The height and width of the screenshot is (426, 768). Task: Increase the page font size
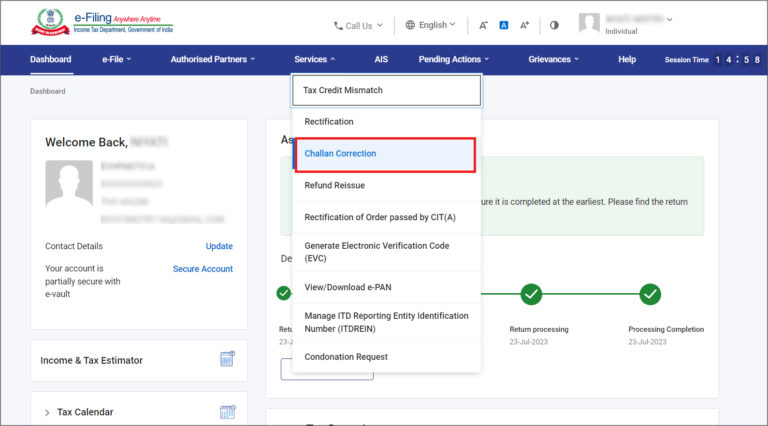click(x=524, y=25)
